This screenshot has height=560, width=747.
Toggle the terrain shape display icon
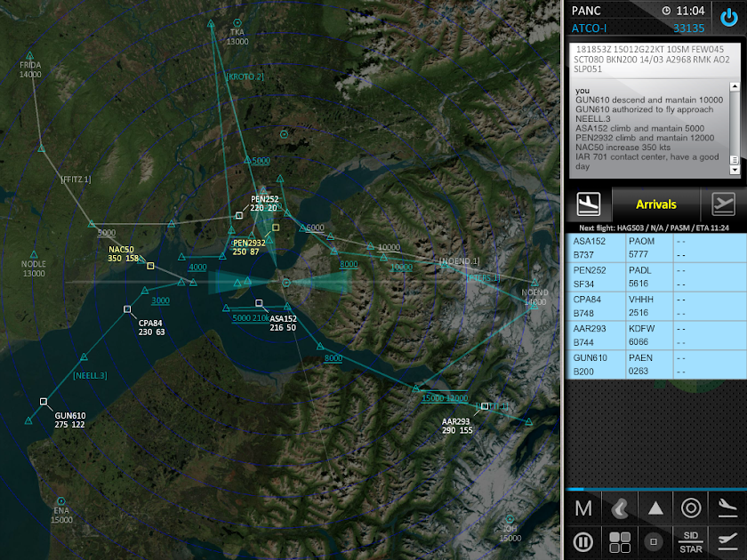(x=619, y=508)
